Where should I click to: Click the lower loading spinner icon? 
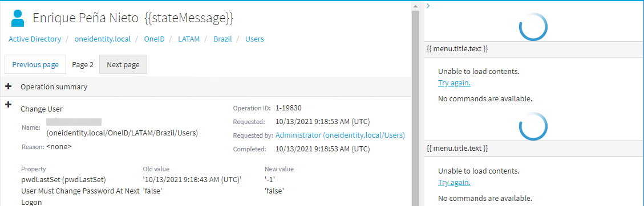point(533,125)
